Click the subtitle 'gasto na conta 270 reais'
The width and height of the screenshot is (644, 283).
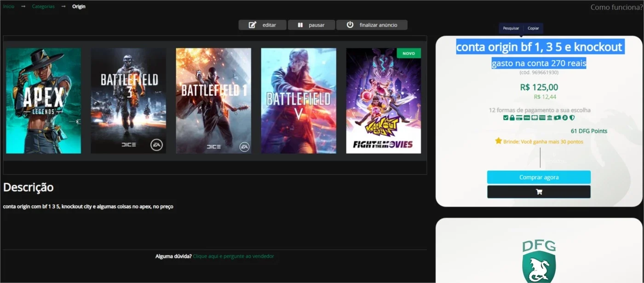pyautogui.click(x=539, y=63)
